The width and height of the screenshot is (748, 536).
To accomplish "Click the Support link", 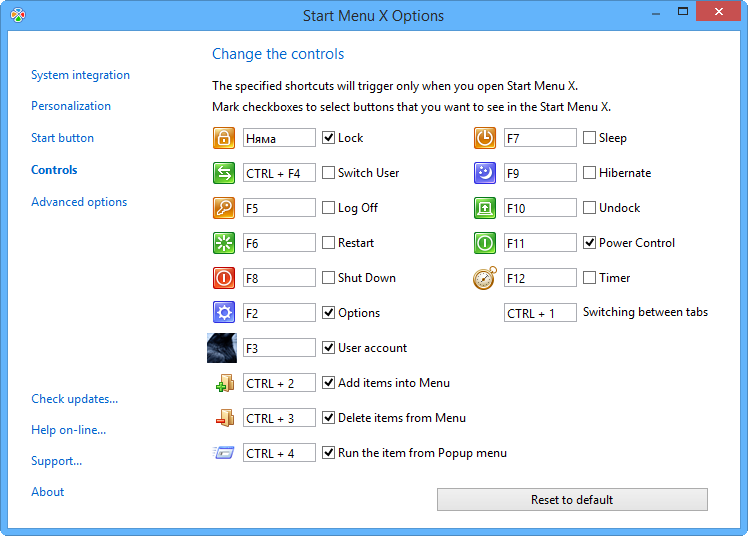I will pos(56,461).
